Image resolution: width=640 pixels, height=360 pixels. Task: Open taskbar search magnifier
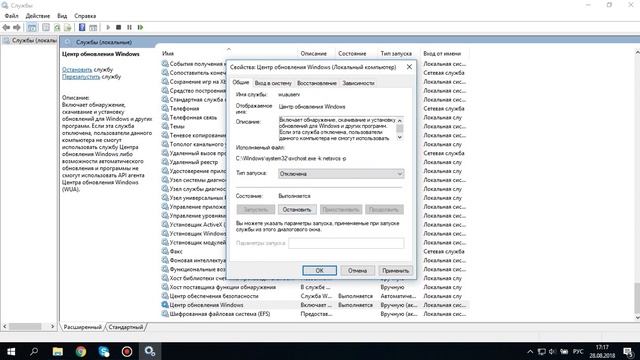34,351
